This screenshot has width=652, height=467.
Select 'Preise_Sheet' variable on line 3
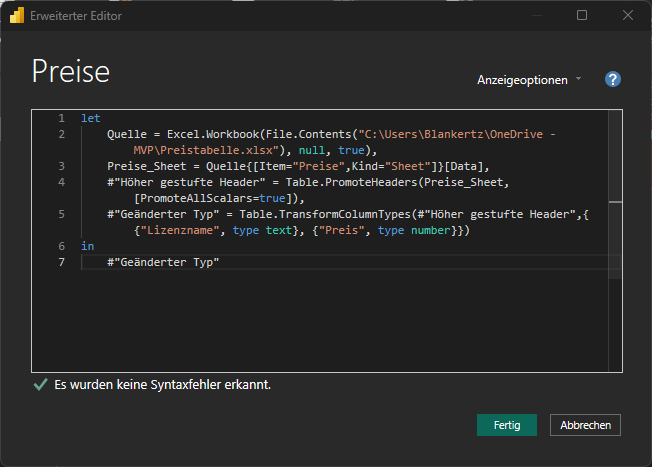147,166
